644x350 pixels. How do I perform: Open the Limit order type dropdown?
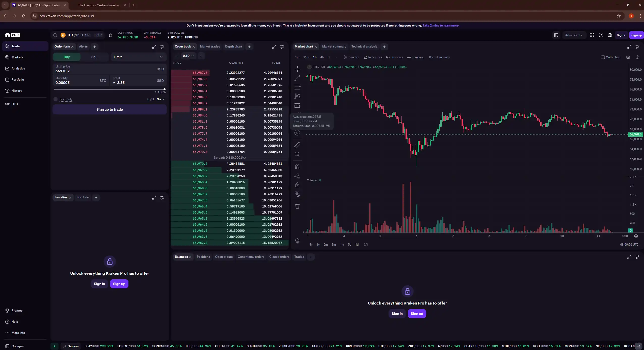click(138, 57)
